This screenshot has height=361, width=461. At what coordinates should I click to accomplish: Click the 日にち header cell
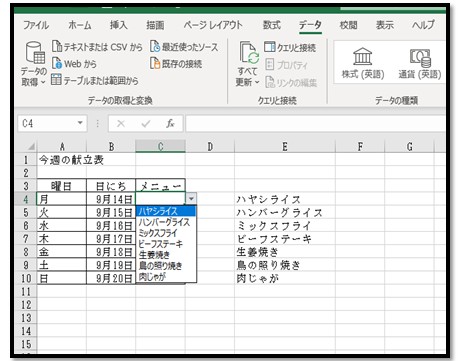point(111,186)
